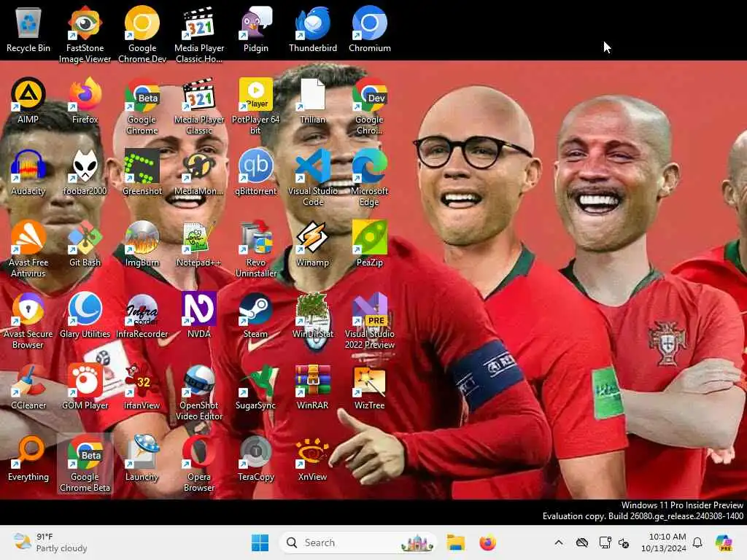
Task: Launch XnView shortcut
Action: click(312, 458)
